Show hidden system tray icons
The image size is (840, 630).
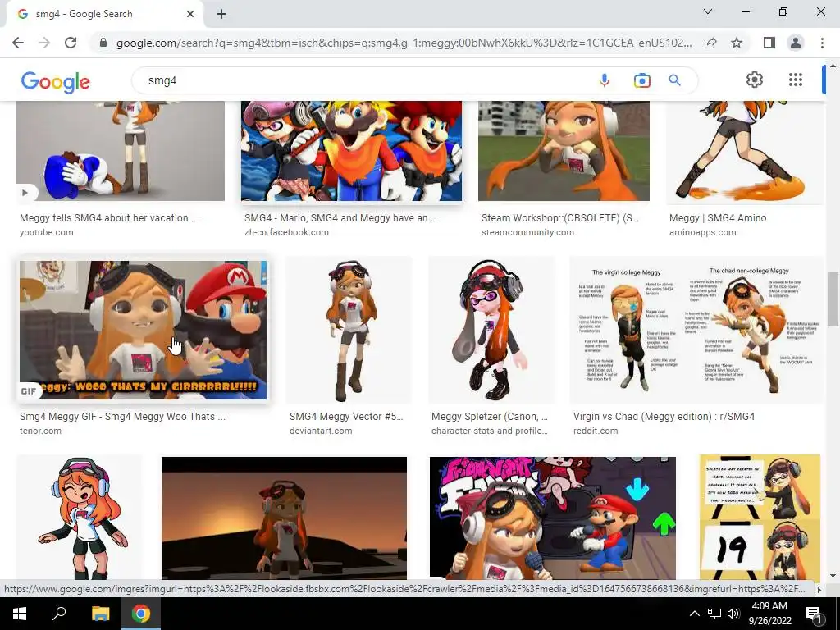[x=694, y=614]
